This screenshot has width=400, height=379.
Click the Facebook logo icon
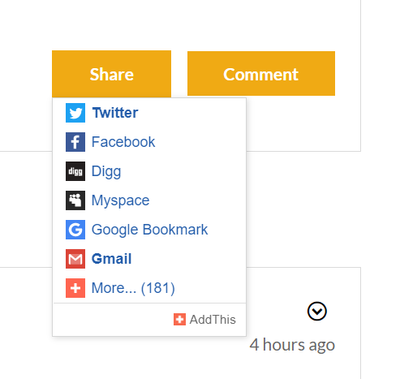75,142
